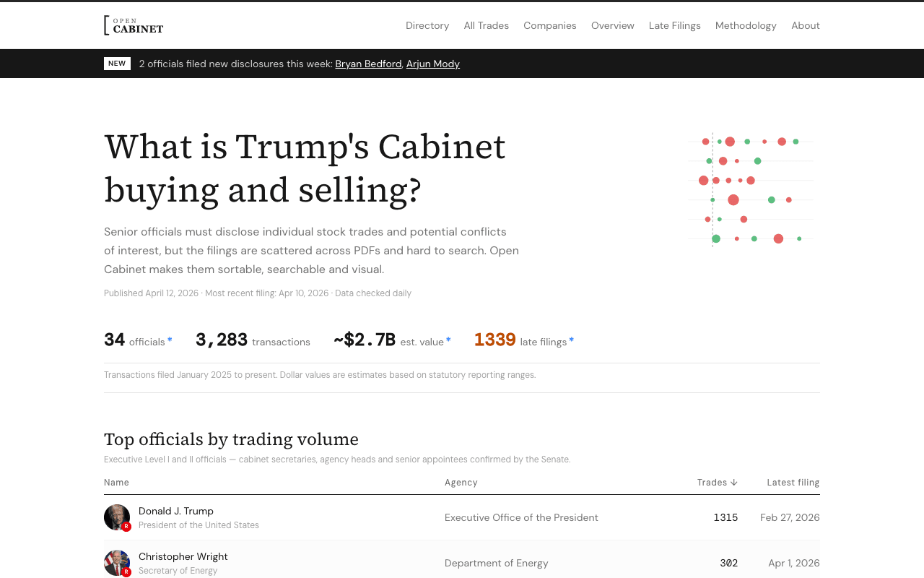Expand Christopher Wright's trading row
Viewport: 924px width, 578px height.
pos(462,561)
